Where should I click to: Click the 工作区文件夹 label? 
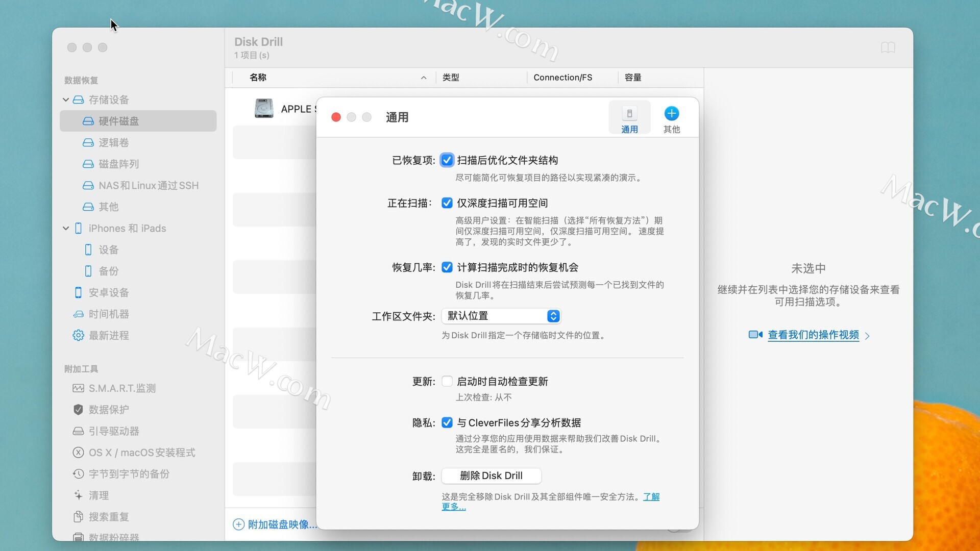pyautogui.click(x=403, y=316)
